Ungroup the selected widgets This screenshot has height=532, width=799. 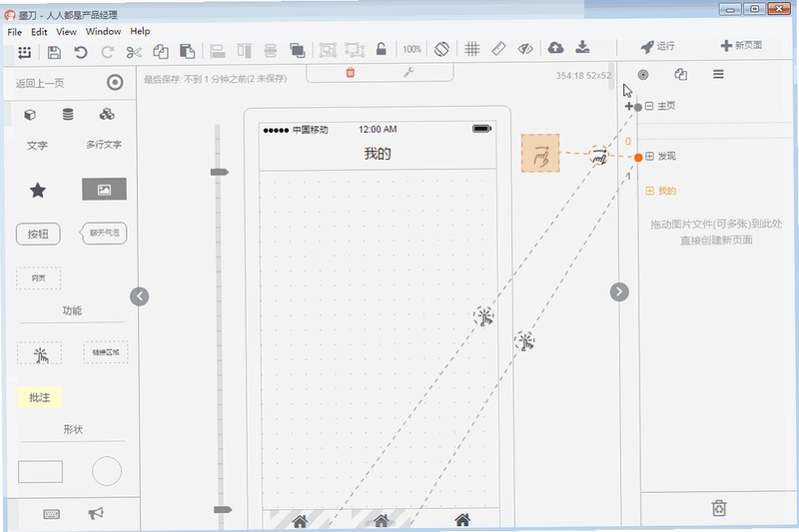click(x=355, y=50)
